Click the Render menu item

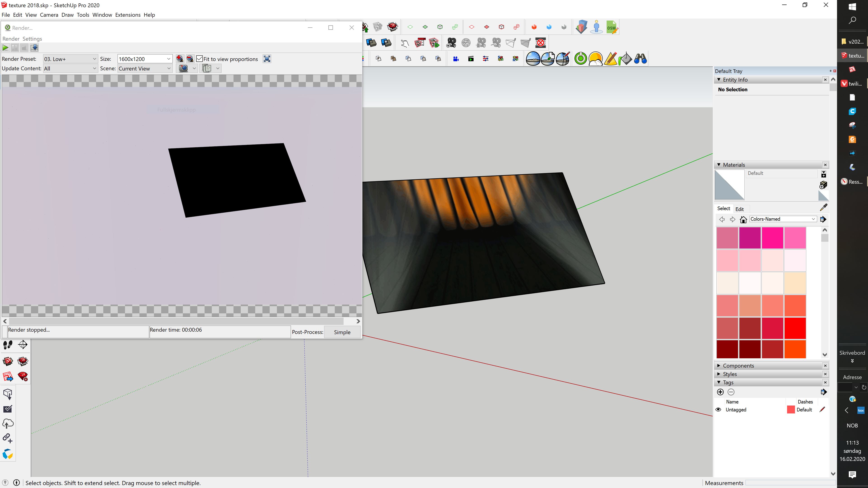[x=10, y=38]
